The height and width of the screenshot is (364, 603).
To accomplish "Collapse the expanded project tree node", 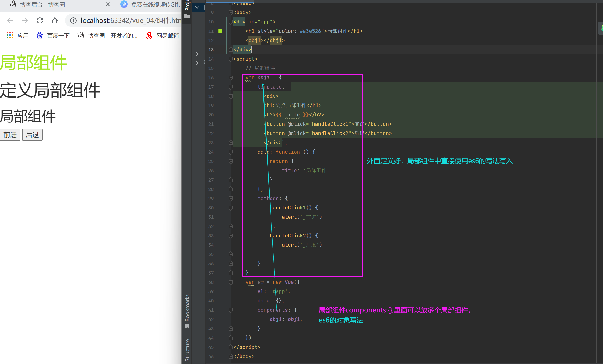I will click(x=197, y=7).
